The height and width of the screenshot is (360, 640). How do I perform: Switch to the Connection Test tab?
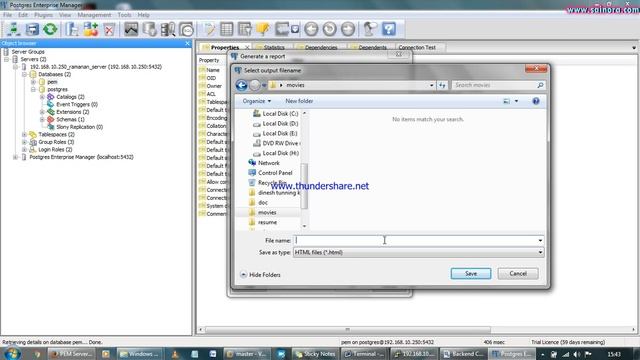pos(417,47)
